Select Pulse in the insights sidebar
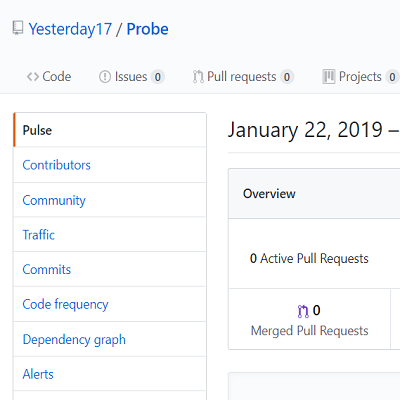The image size is (400, 400). [110, 130]
